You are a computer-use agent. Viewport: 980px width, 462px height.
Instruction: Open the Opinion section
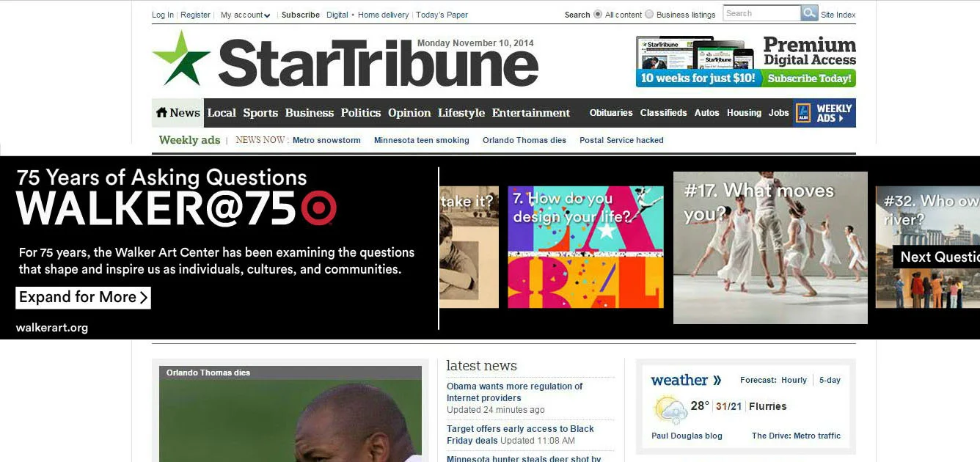tap(409, 113)
